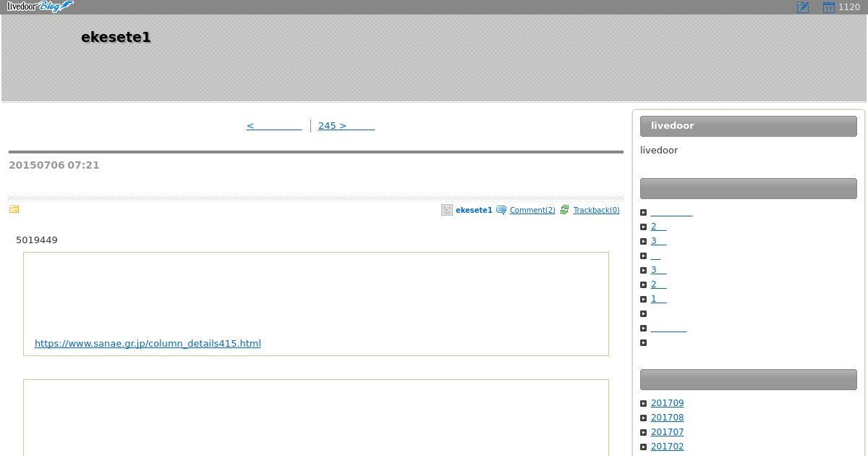Viewport: 868px width, 456px height.
Task: Click the calendar icon beside 1120
Action: pos(829,7)
